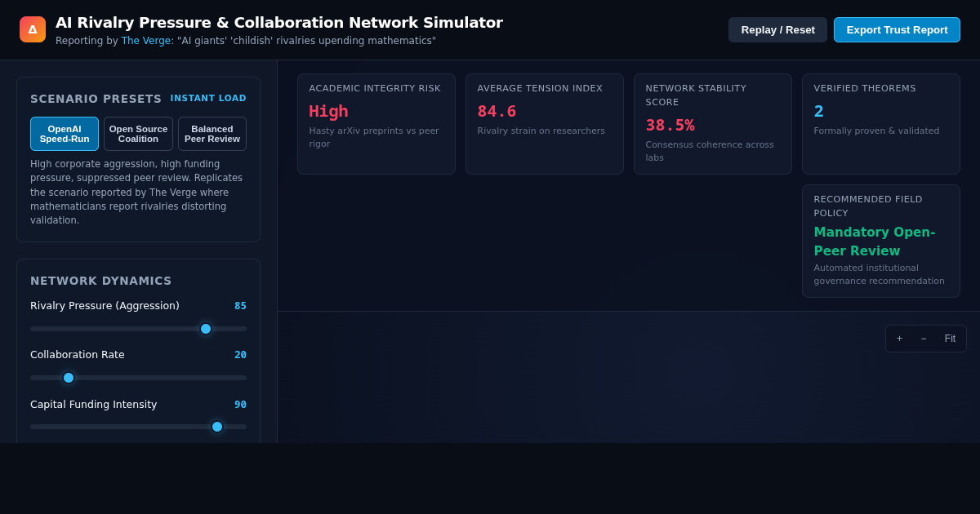Load the Balanced Peer Review preset
This screenshot has height=514, width=980.
[x=212, y=134]
